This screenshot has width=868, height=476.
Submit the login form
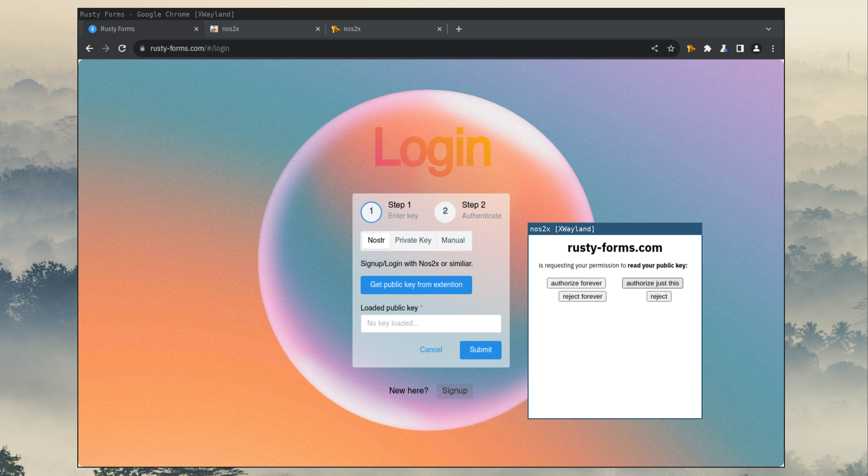pos(480,350)
